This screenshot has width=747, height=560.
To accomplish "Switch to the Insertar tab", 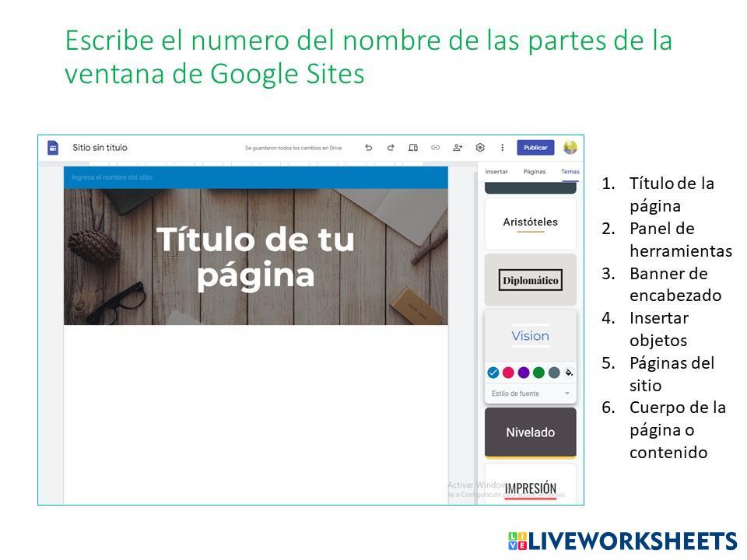I will (496, 172).
